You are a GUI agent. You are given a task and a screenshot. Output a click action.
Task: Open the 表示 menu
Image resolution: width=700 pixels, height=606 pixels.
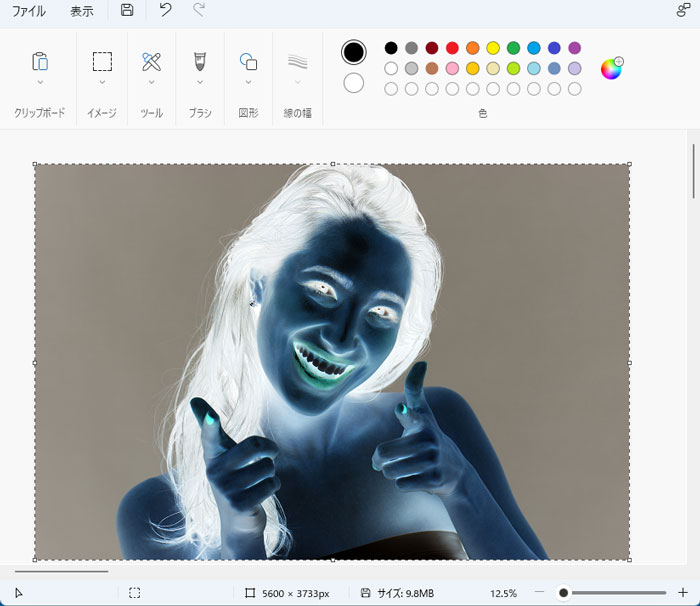coord(82,11)
